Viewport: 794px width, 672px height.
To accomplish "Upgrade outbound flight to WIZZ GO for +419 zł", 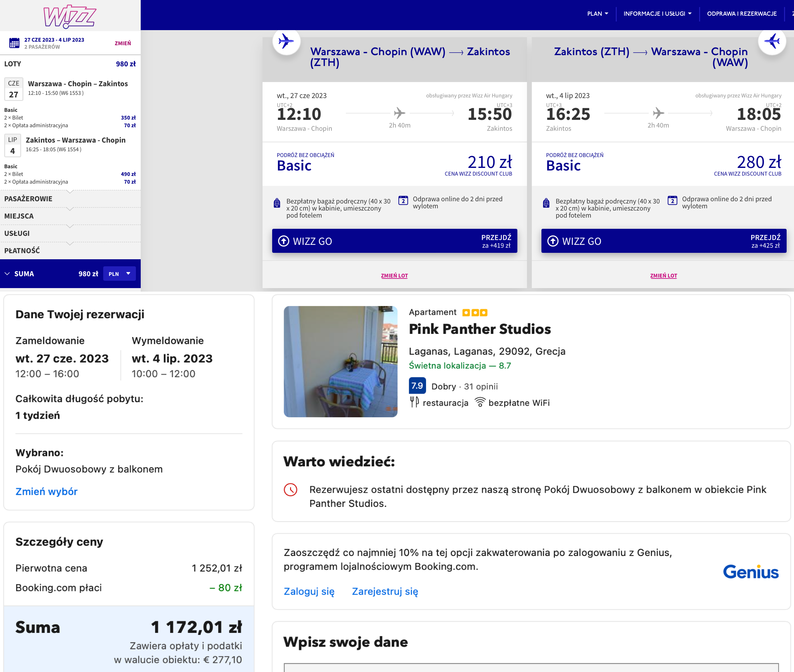I will [394, 241].
